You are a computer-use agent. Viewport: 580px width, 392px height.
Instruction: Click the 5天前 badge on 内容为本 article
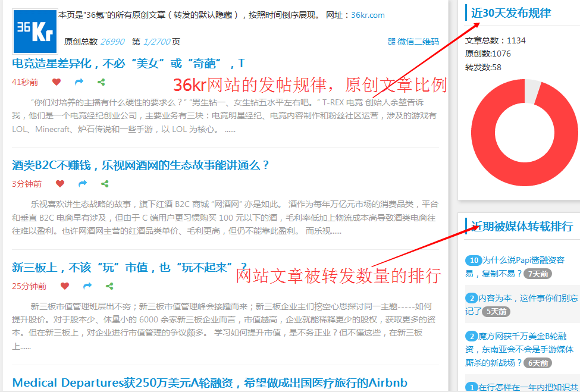496,312
